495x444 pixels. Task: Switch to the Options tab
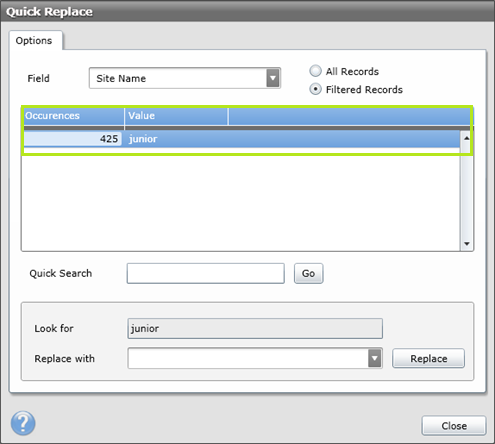(x=34, y=41)
